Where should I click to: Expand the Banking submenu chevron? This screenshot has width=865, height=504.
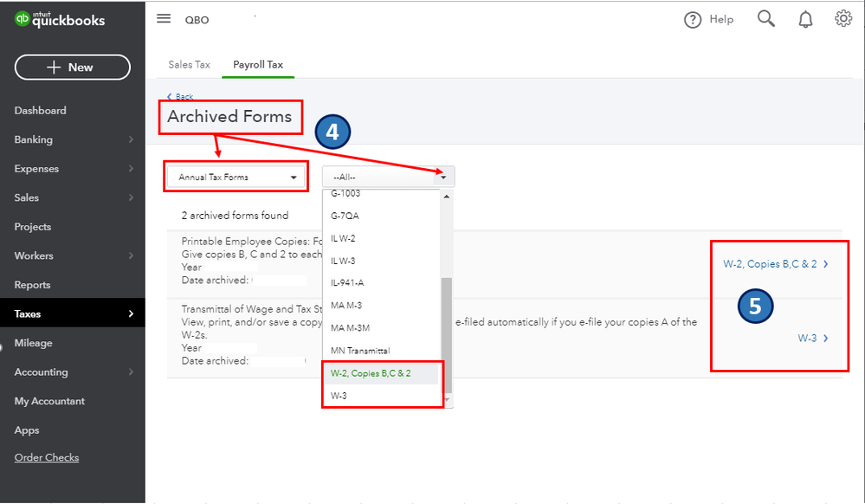tap(131, 139)
